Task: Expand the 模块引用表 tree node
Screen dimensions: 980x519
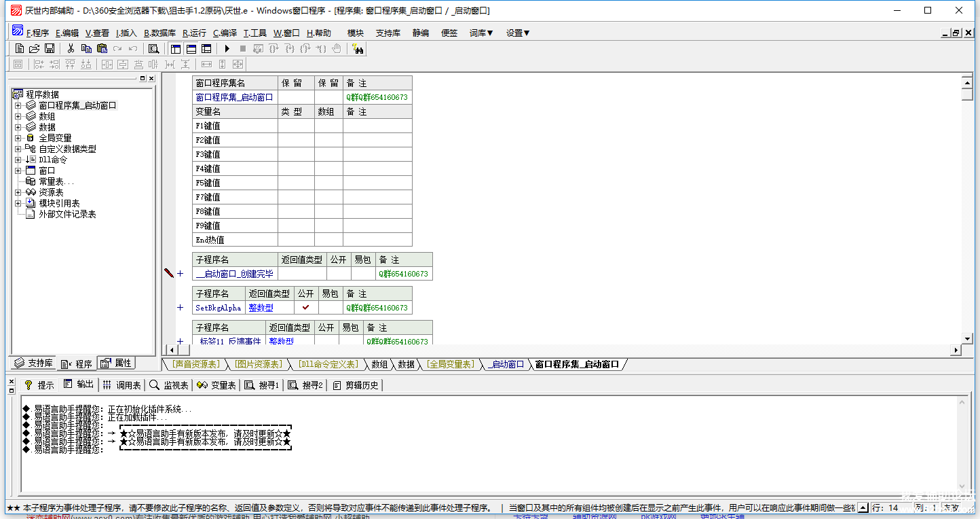Action: 18,203
